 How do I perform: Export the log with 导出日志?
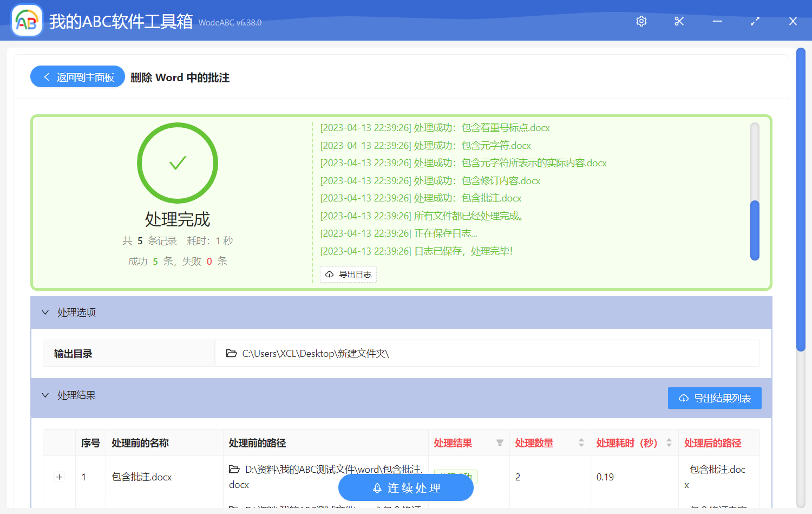[x=348, y=275]
